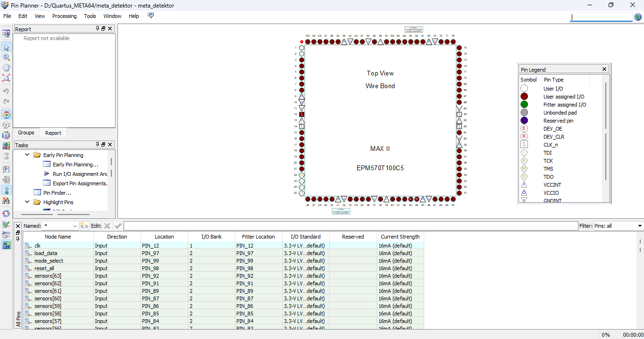Toggle the green swap-arrows icon at toolbar bottom
The height and width of the screenshot is (339, 644).
(6, 245)
